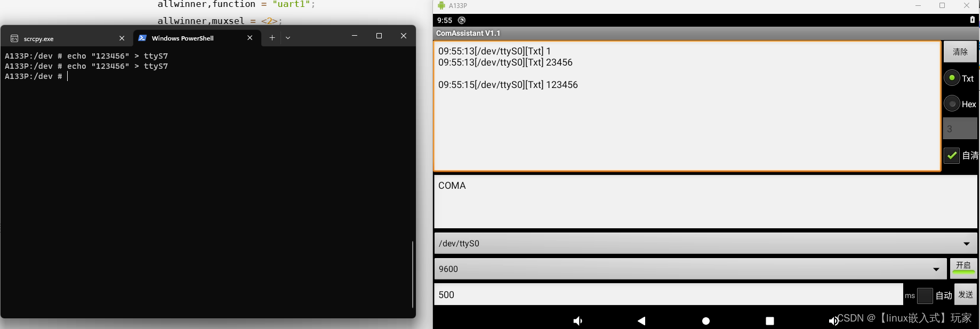Viewport: 980px width, 329px height.
Task: Tap the Android volume up icon
Action: (833, 321)
